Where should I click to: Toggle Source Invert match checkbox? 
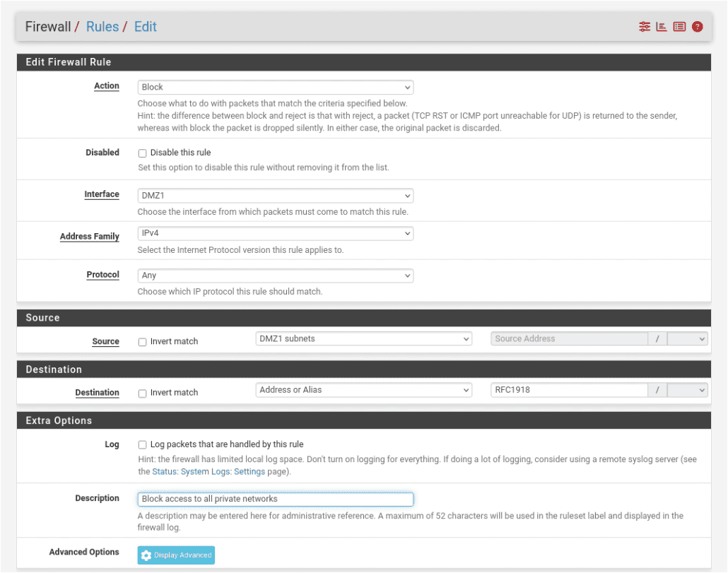[143, 342]
